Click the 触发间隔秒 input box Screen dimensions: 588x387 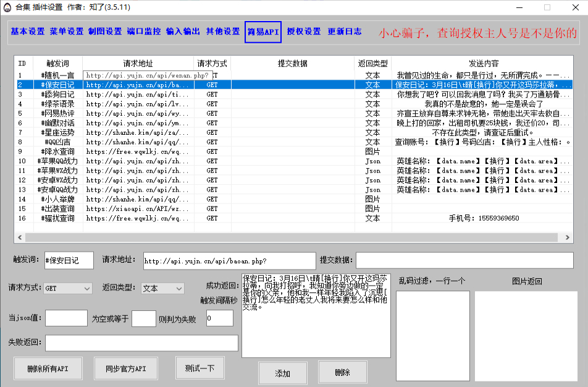[219, 318]
